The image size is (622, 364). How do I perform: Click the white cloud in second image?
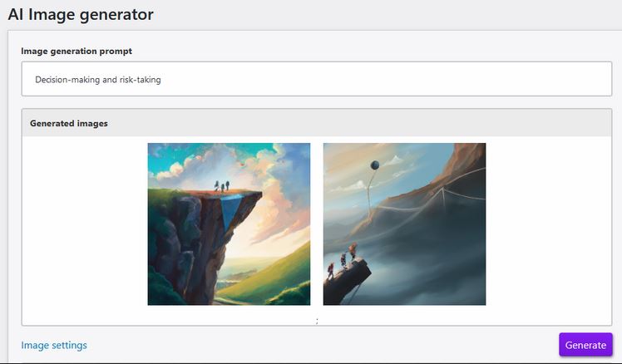tap(392, 161)
